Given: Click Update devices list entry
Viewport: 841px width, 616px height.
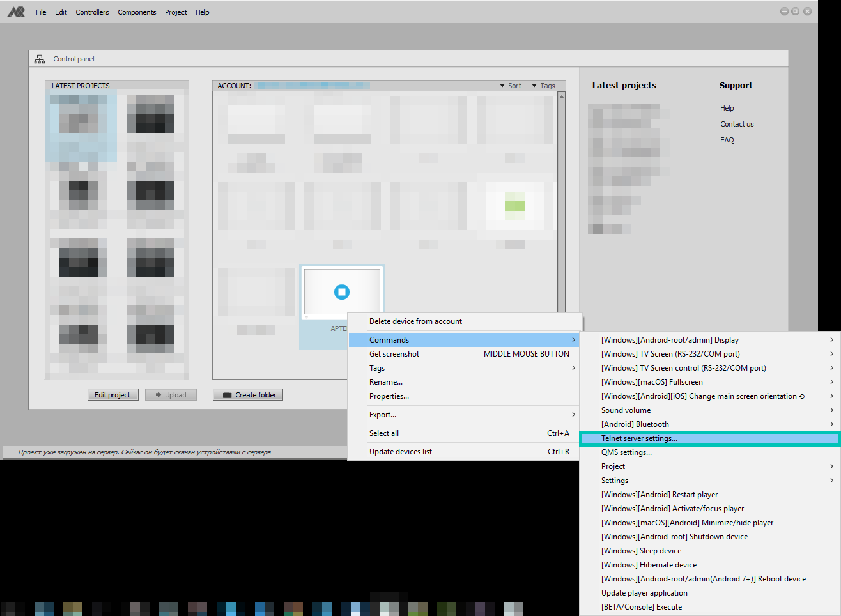Looking at the screenshot, I should [x=465, y=452].
